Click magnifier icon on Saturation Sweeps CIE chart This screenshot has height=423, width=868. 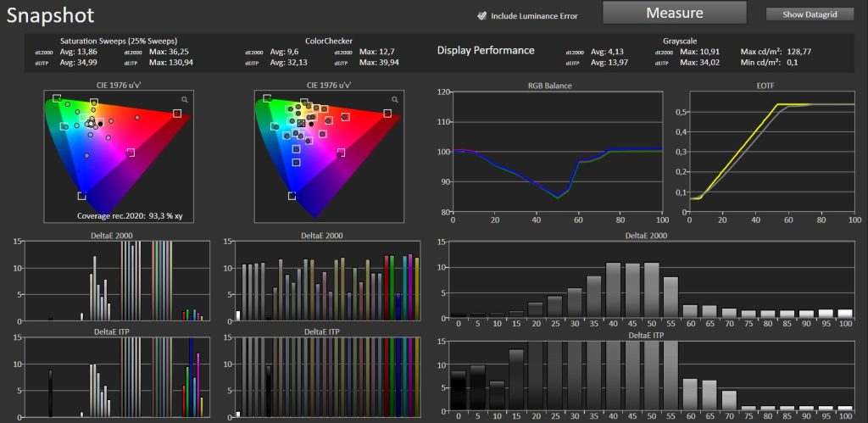click(184, 100)
